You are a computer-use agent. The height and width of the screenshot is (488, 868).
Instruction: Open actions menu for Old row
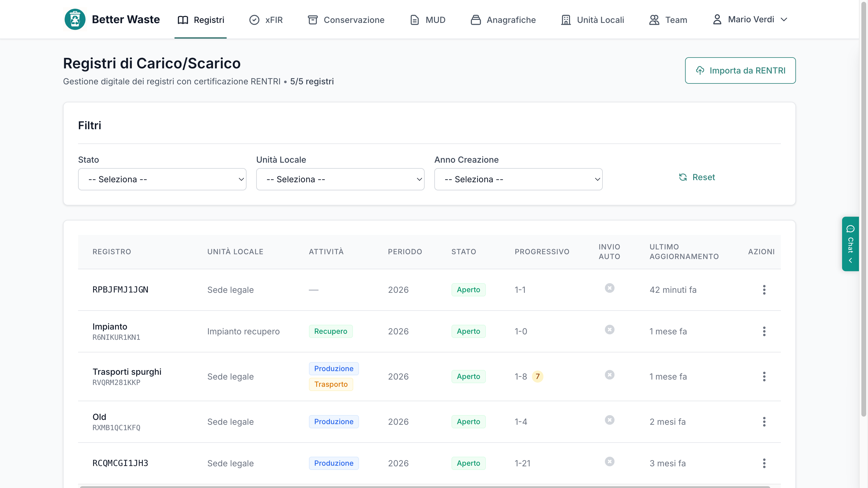click(764, 422)
